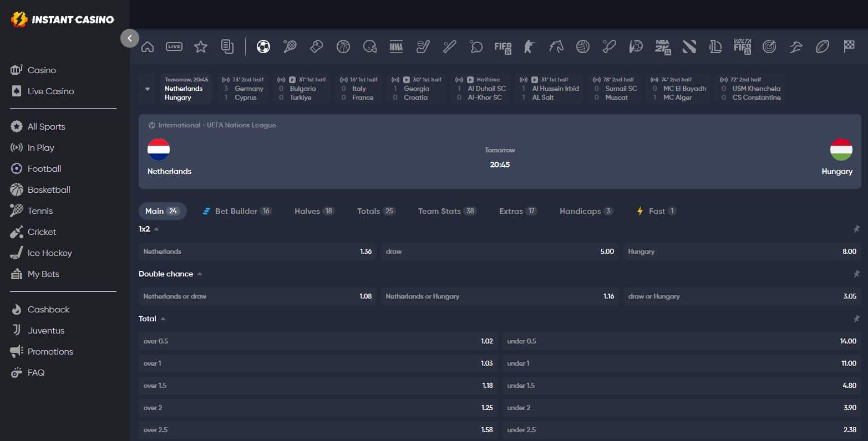Viewport: 868px width, 441px height.
Task: Open the Juventus sidebar link
Action: click(x=46, y=331)
